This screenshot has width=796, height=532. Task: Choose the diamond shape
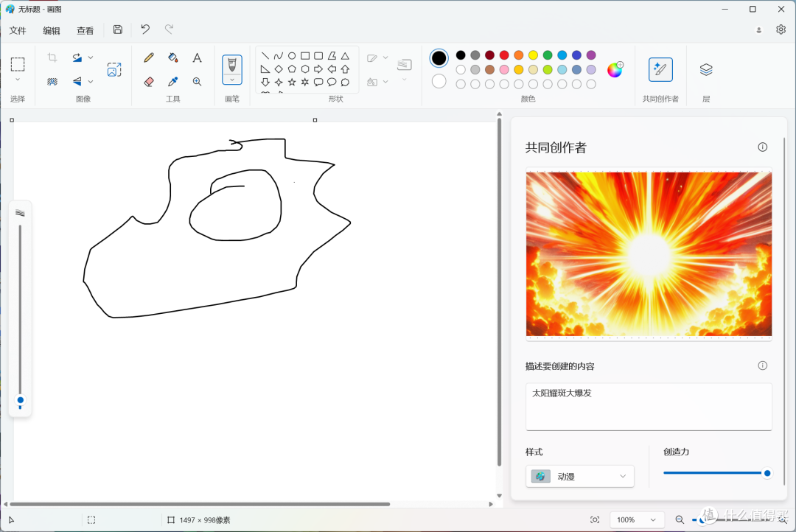(x=279, y=69)
